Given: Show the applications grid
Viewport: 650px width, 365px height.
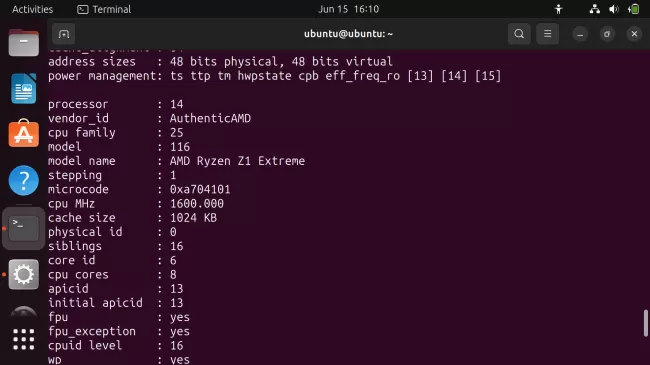Looking at the screenshot, I should (x=24, y=339).
